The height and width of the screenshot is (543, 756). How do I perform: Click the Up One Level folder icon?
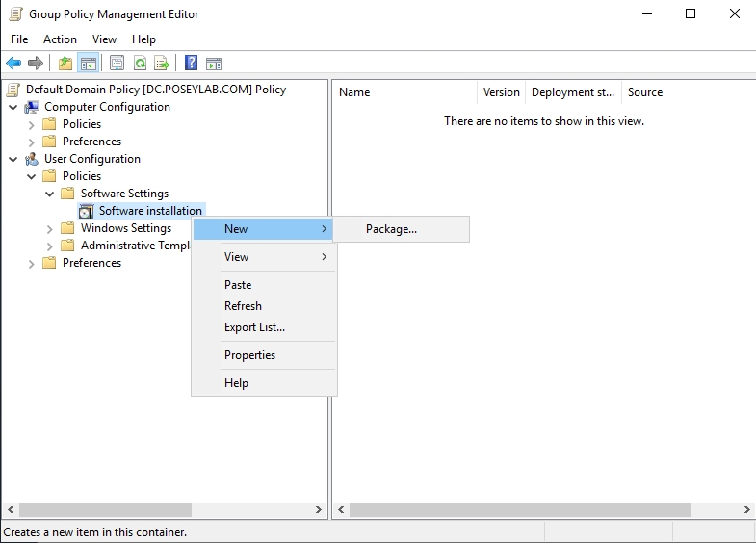[x=65, y=64]
